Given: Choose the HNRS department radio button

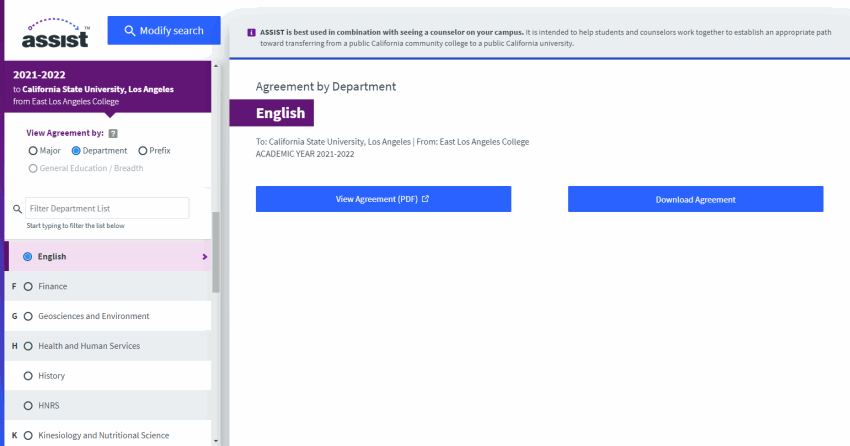Looking at the screenshot, I should tap(28, 406).
